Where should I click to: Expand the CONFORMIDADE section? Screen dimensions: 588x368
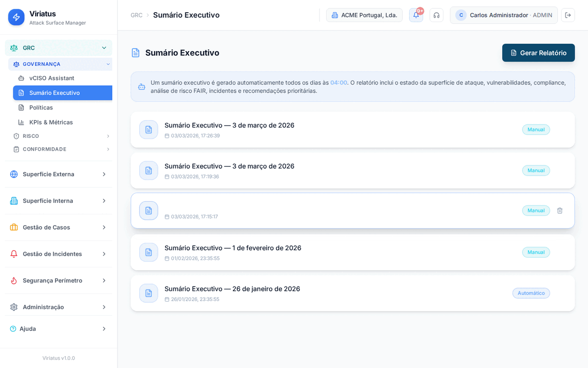coord(59,149)
